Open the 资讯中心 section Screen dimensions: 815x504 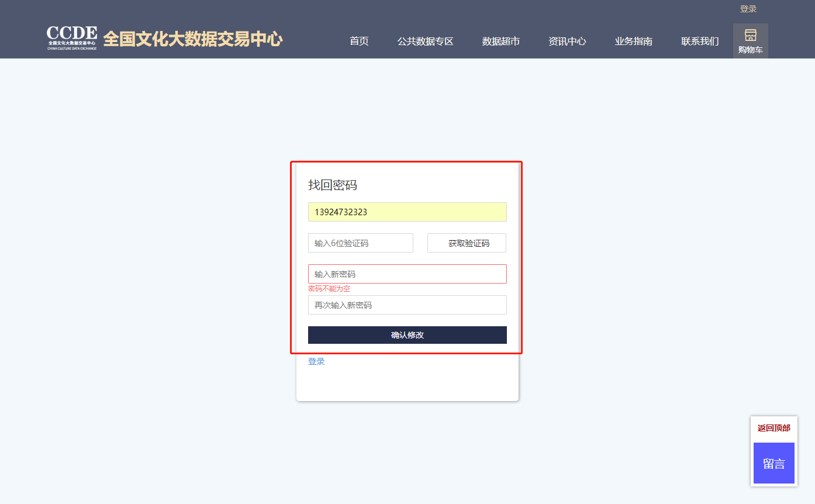click(567, 42)
